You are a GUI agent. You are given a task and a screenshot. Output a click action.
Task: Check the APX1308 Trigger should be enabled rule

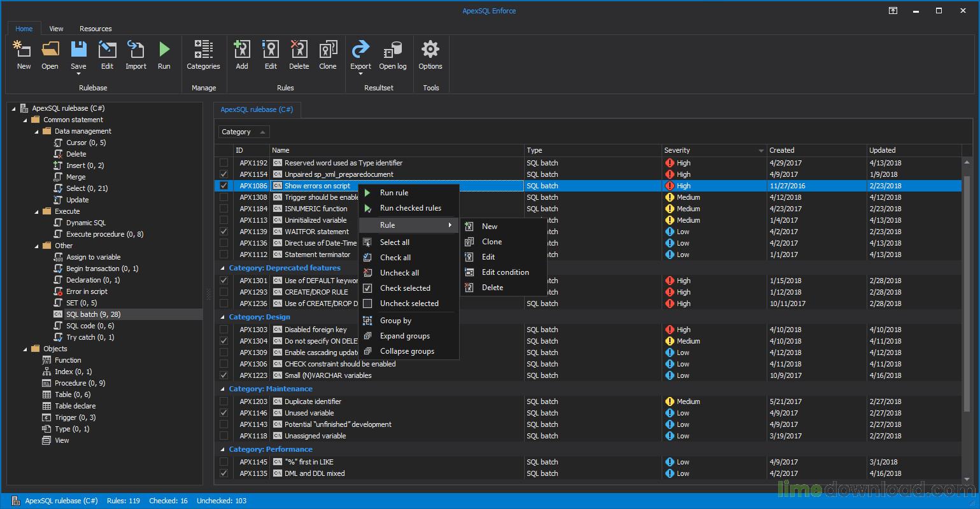pyautogui.click(x=224, y=197)
